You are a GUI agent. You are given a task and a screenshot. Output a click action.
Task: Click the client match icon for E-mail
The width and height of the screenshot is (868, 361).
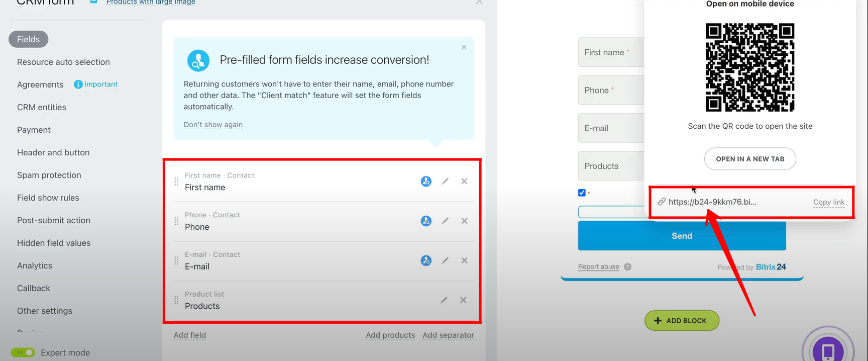[426, 260]
